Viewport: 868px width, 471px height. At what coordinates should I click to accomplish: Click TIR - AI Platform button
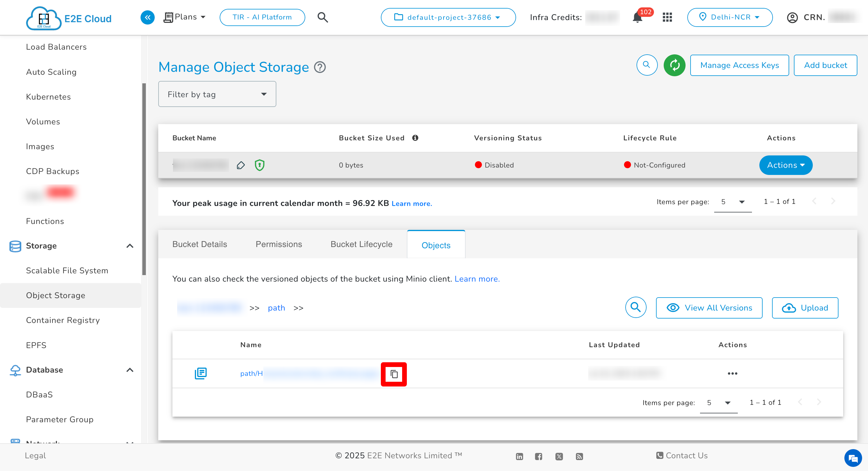(262, 17)
